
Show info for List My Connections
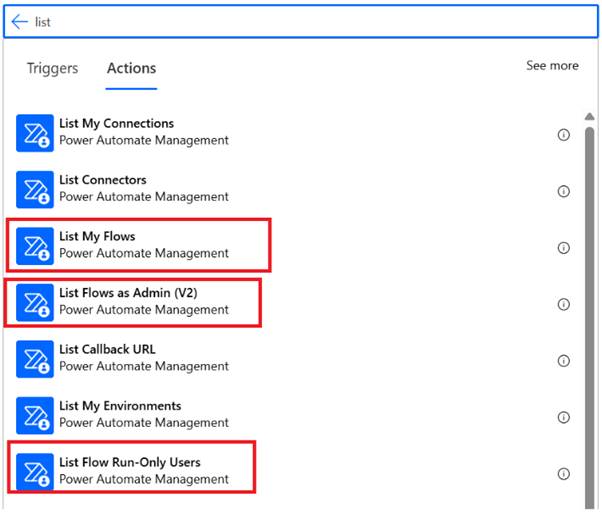coord(563,135)
